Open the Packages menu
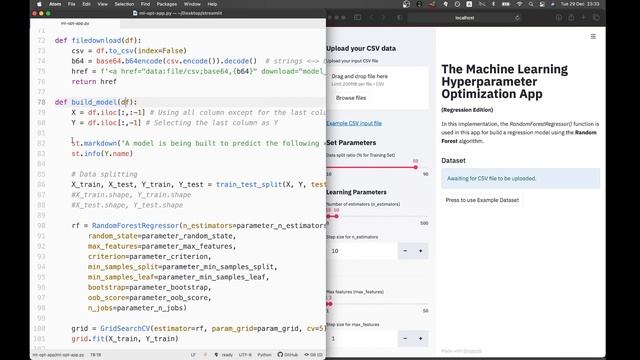The height and width of the screenshot is (360, 640). tap(167, 4)
